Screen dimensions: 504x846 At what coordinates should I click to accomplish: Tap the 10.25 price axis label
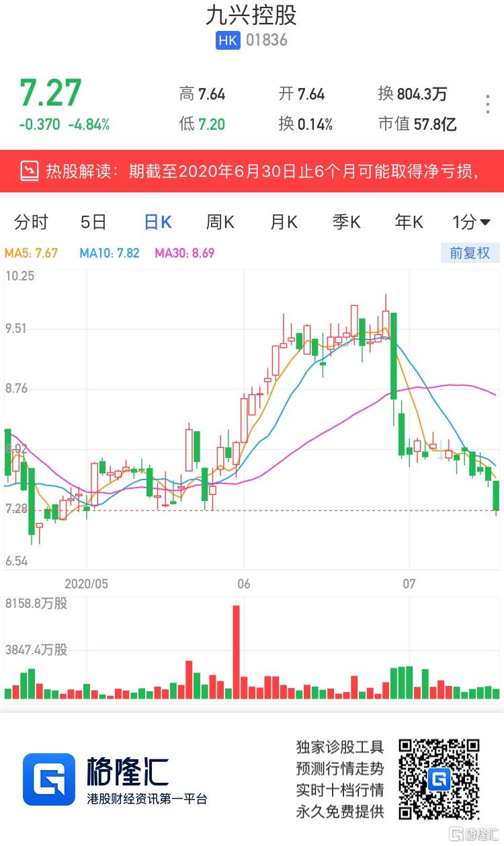(19, 276)
